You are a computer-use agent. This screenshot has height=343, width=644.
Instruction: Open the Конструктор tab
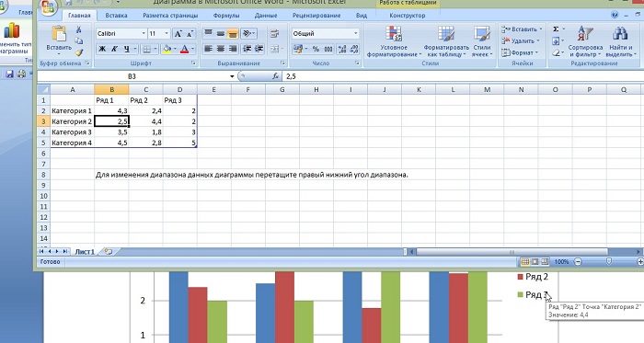(408, 16)
